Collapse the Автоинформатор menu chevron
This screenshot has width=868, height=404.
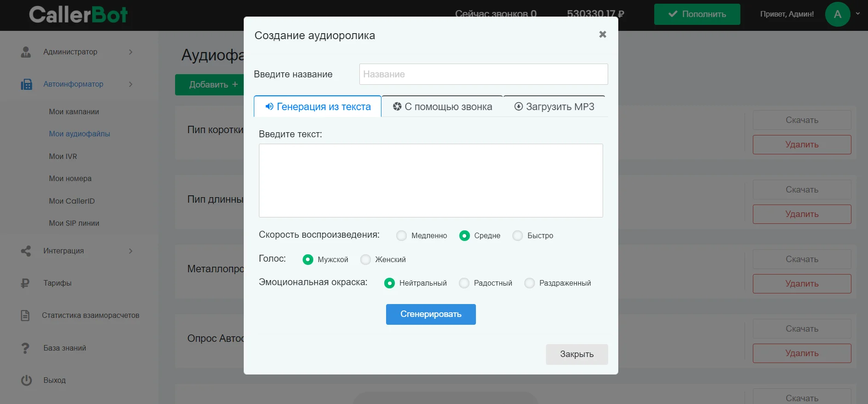tap(131, 84)
